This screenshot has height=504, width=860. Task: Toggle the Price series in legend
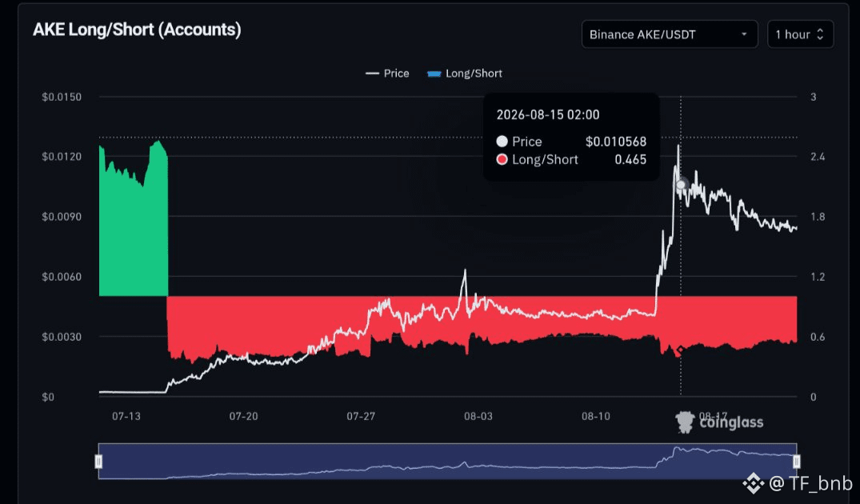click(x=387, y=74)
